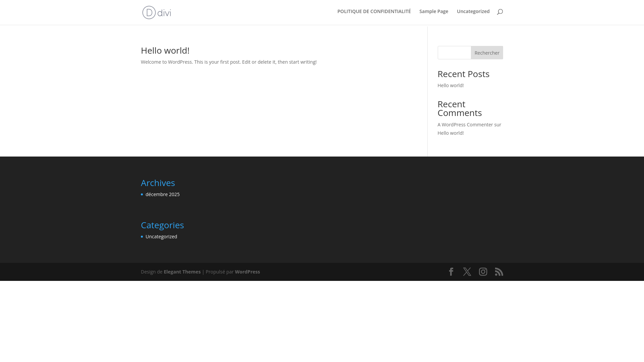This screenshot has width=644, height=362.
Task: Click the Rechercher search button
Action: click(487, 53)
